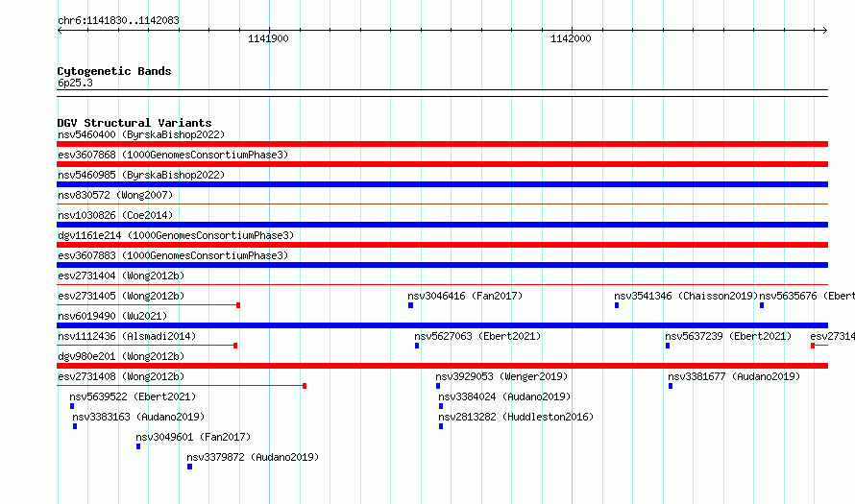
Task: Click the red end marker of esv2731408
Action: click(x=305, y=386)
